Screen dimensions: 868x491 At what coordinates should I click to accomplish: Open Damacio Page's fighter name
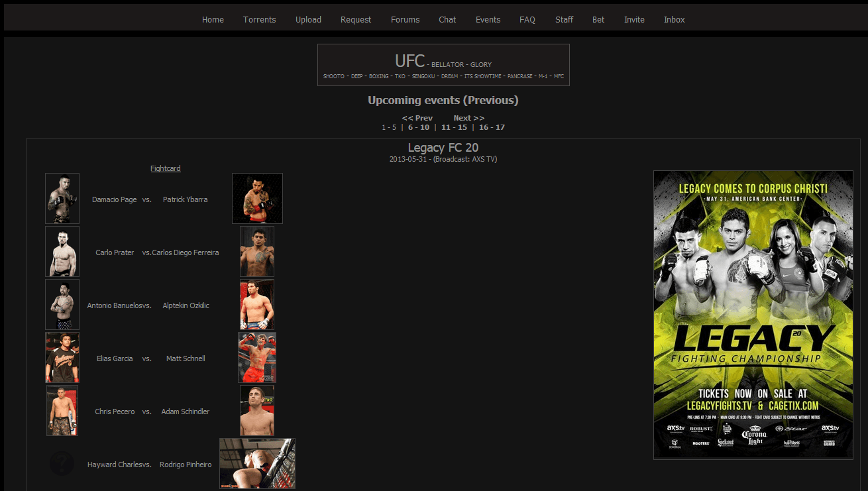pos(114,199)
